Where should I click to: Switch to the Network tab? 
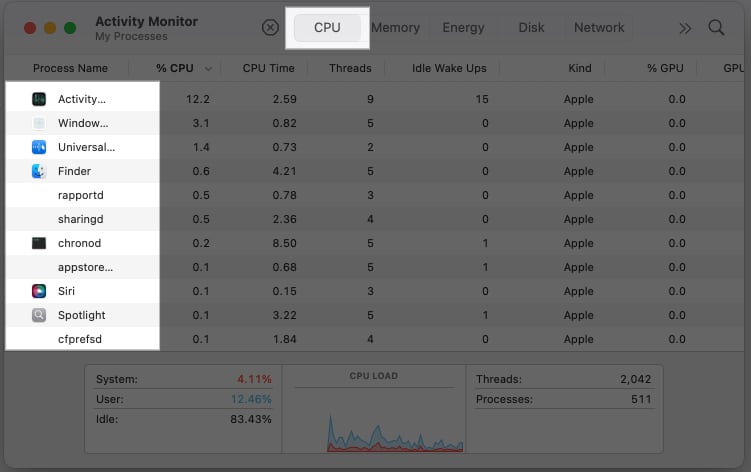(599, 28)
